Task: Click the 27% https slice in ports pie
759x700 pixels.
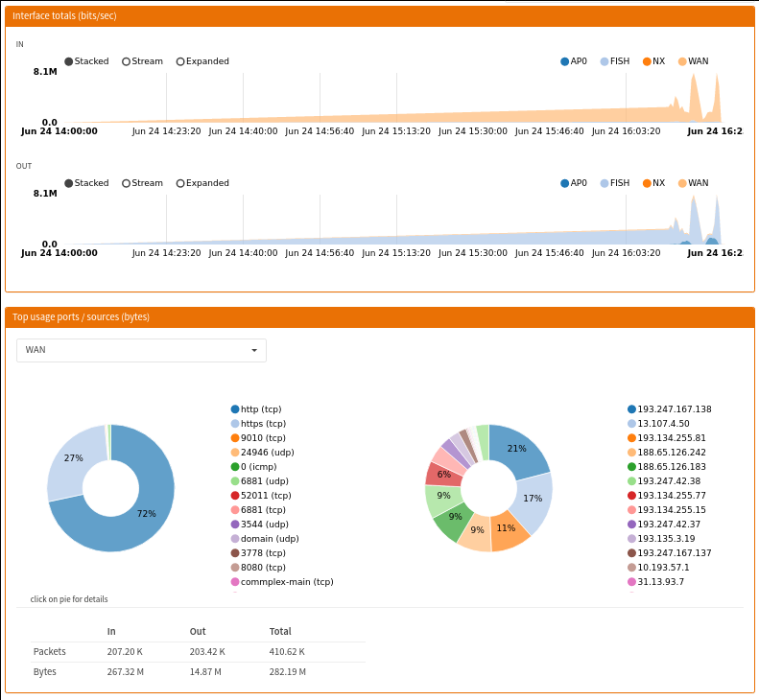Action: 74,457
